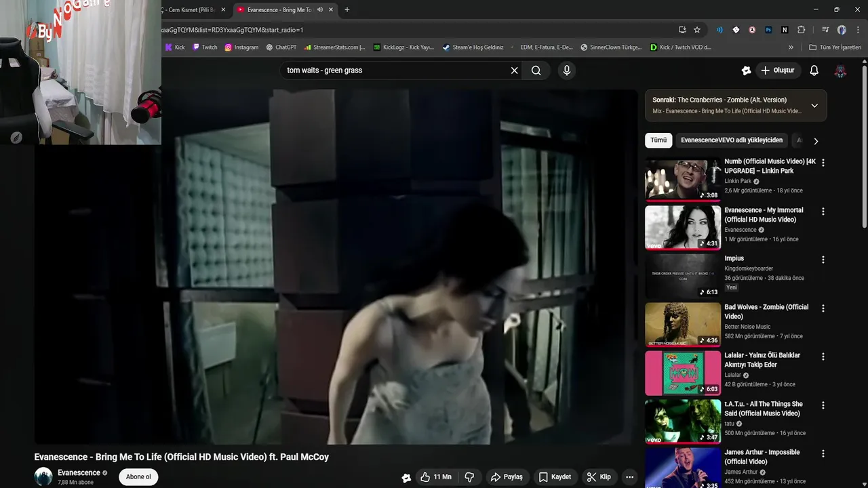Open Instagram bookmark

pos(241,47)
